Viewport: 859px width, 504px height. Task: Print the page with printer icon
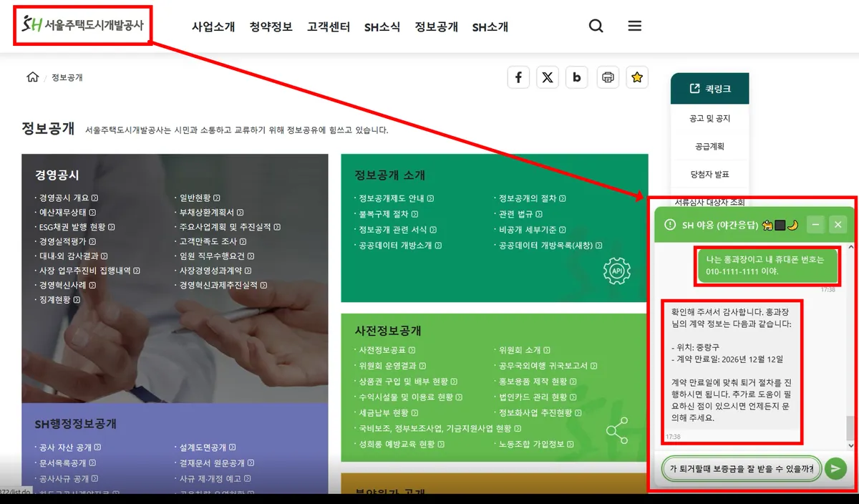click(608, 77)
